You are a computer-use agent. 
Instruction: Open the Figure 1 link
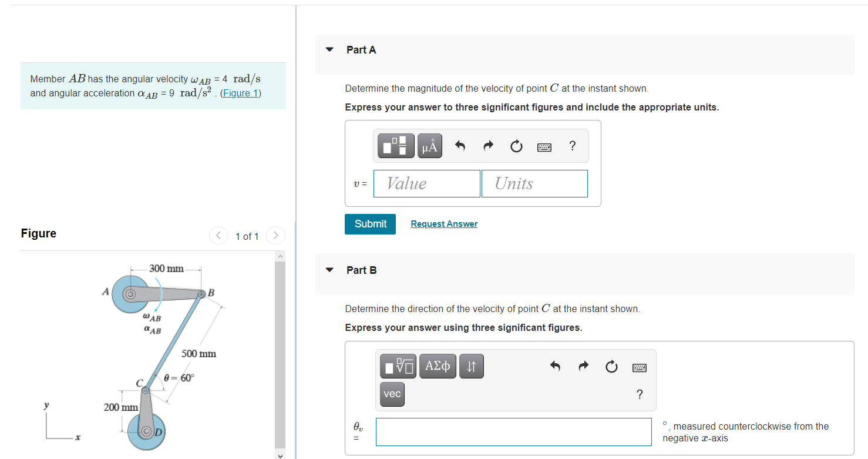click(240, 93)
